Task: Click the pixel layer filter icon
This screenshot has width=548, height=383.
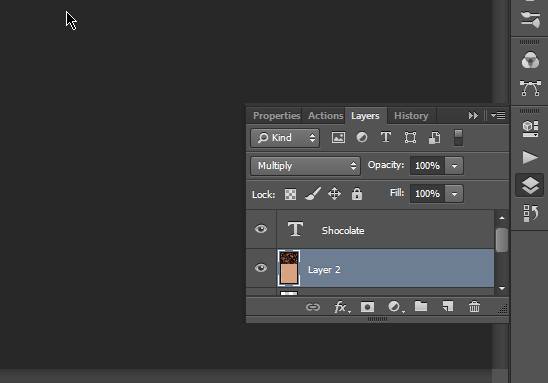Action: point(338,138)
